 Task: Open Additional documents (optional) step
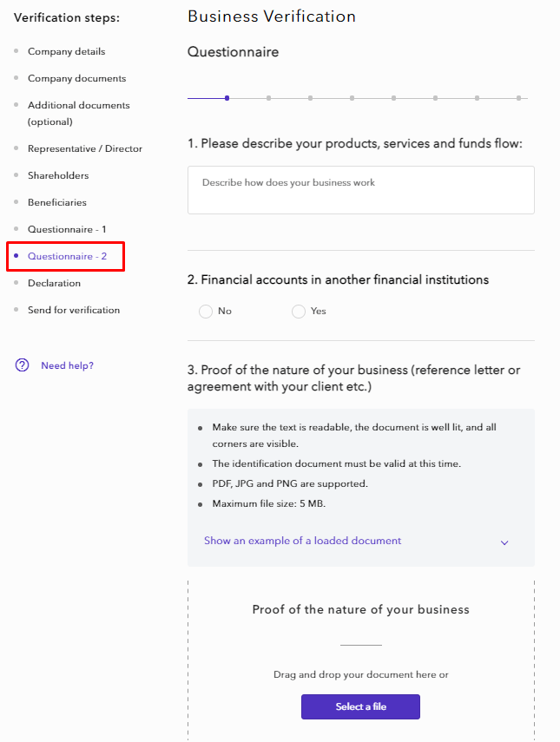[78, 113]
